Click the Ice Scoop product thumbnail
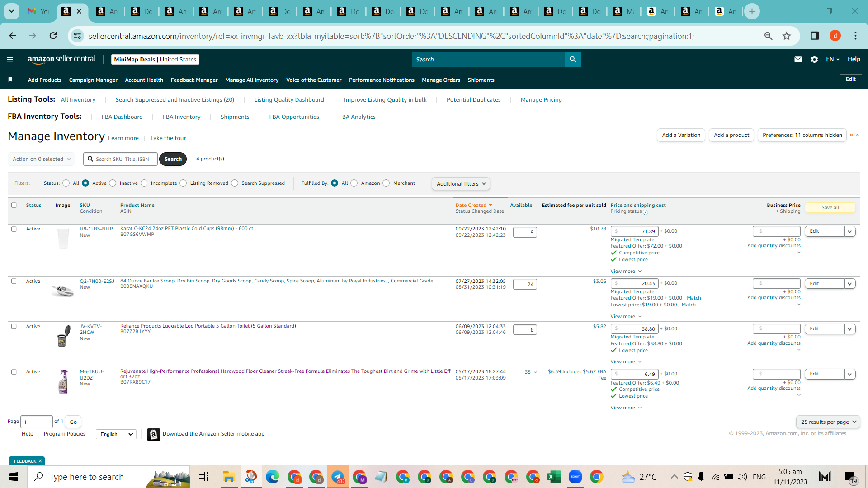Screen dimensions: 868x488 [x=63, y=291]
